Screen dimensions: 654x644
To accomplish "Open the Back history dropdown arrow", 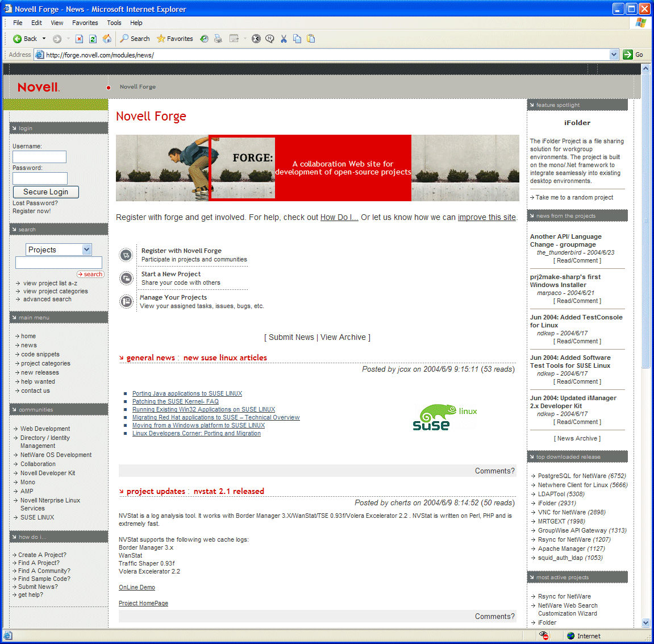I will click(44, 39).
